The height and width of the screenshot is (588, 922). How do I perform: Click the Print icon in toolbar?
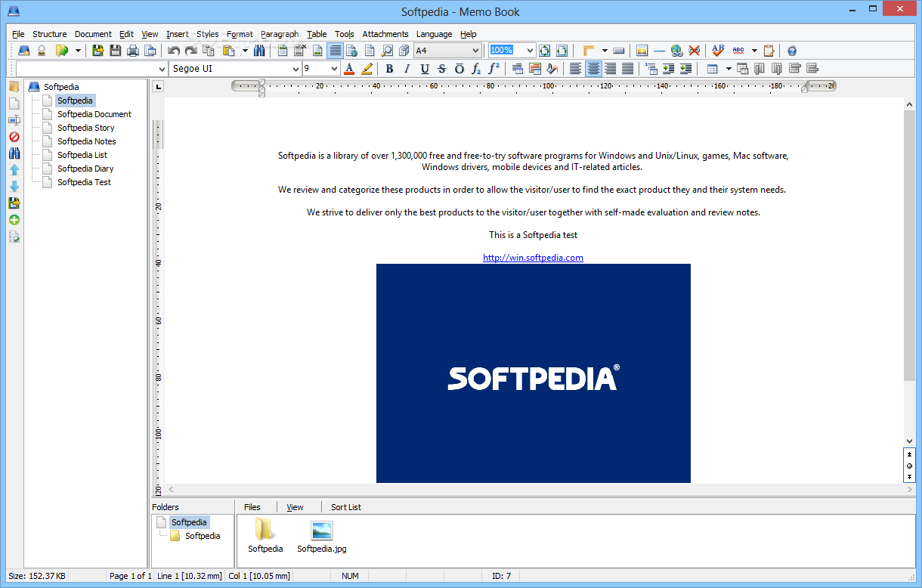tap(133, 51)
